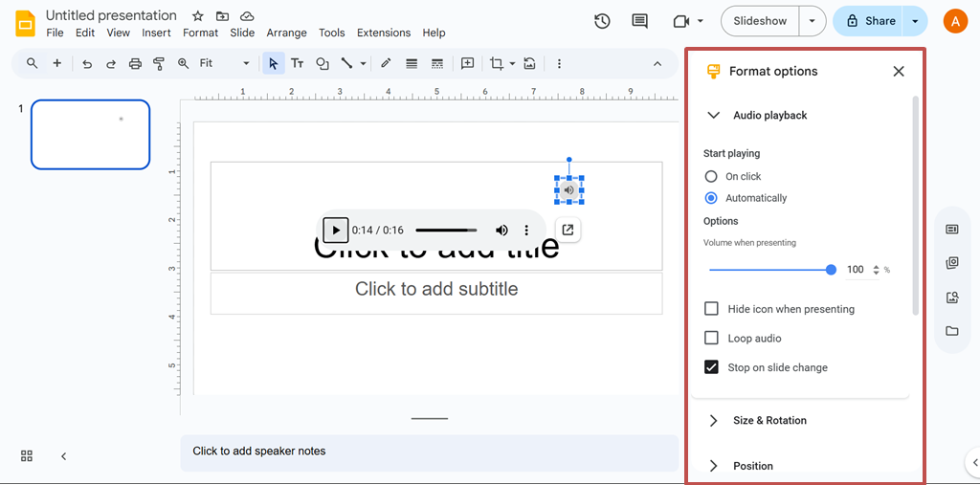
Task: Expand the Position section
Action: 713,466
